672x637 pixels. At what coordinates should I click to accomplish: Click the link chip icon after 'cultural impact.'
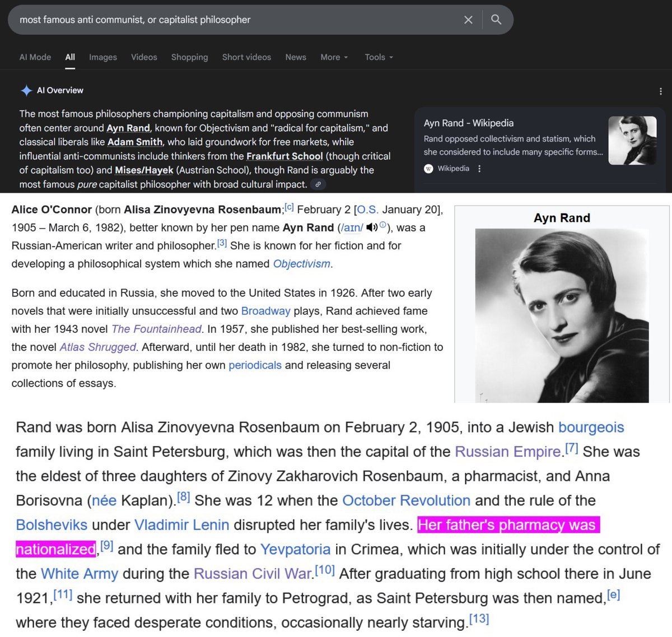pos(318,184)
